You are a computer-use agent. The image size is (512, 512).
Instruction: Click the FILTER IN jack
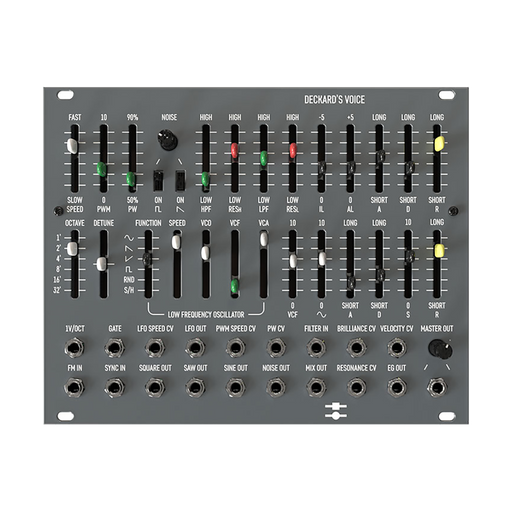tap(316, 348)
